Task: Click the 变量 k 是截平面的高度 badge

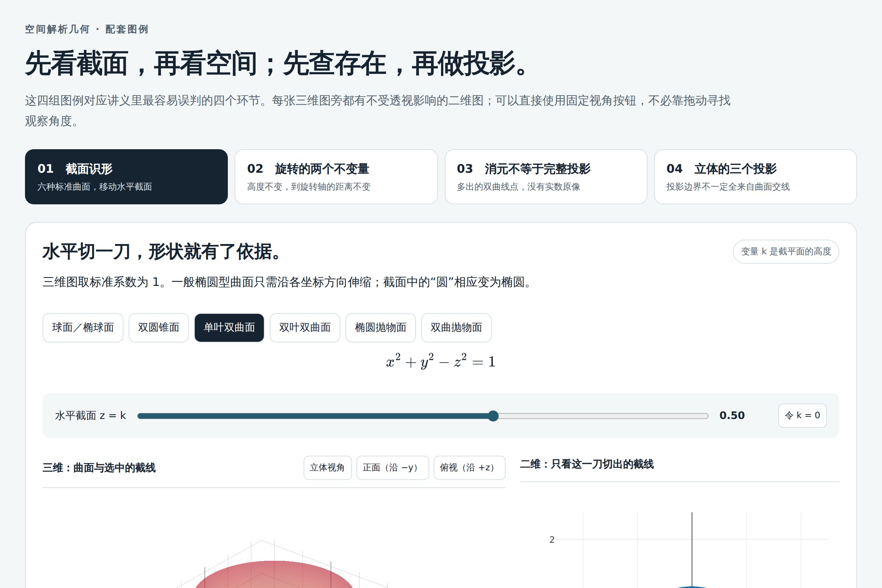Action: (x=786, y=252)
